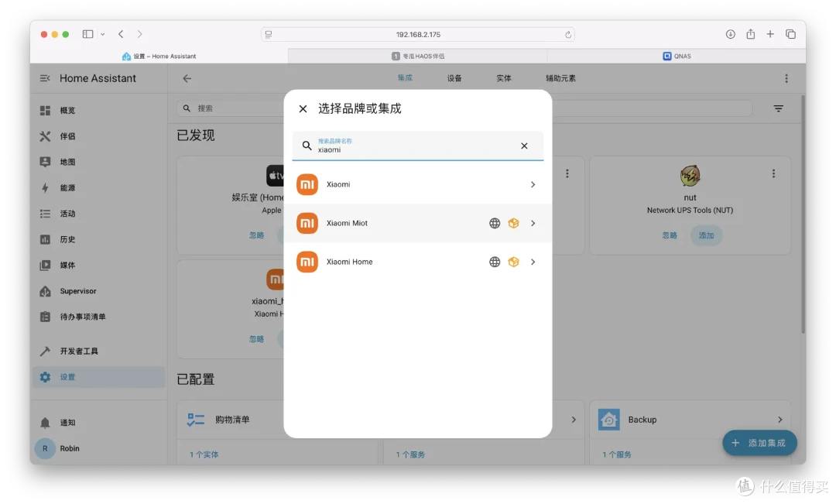Click the magnifier icon in dialog search

[x=307, y=146]
